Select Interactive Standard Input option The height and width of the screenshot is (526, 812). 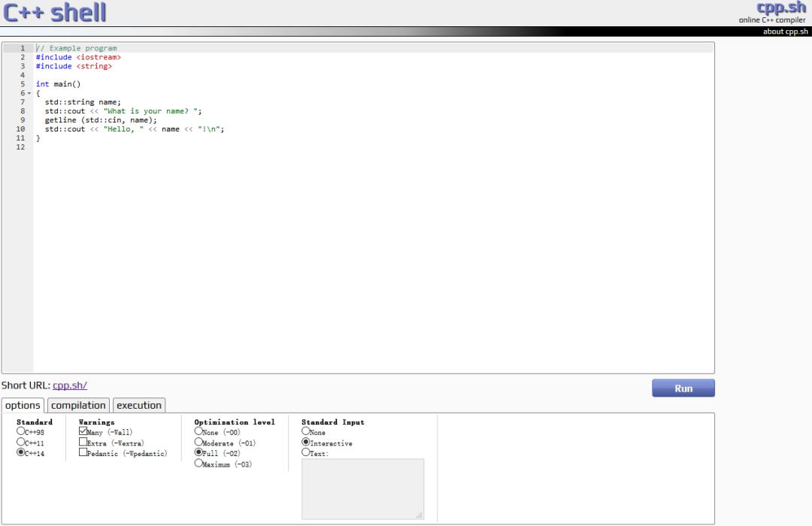click(305, 442)
